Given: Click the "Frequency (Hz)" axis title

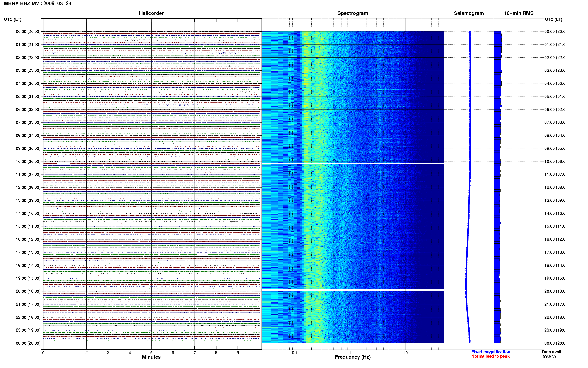Looking at the screenshot, I should (353, 357).
